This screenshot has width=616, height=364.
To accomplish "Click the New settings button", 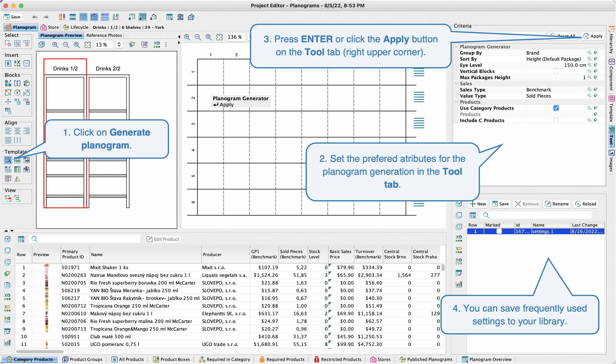I will coord(478,204).
